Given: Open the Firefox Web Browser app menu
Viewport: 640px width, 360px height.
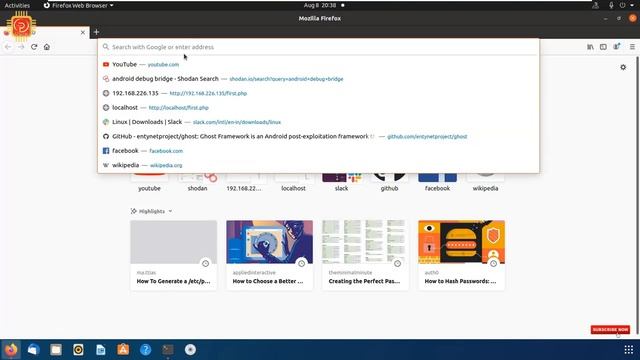Looking at the screenshot, I should tap(78, 5).
